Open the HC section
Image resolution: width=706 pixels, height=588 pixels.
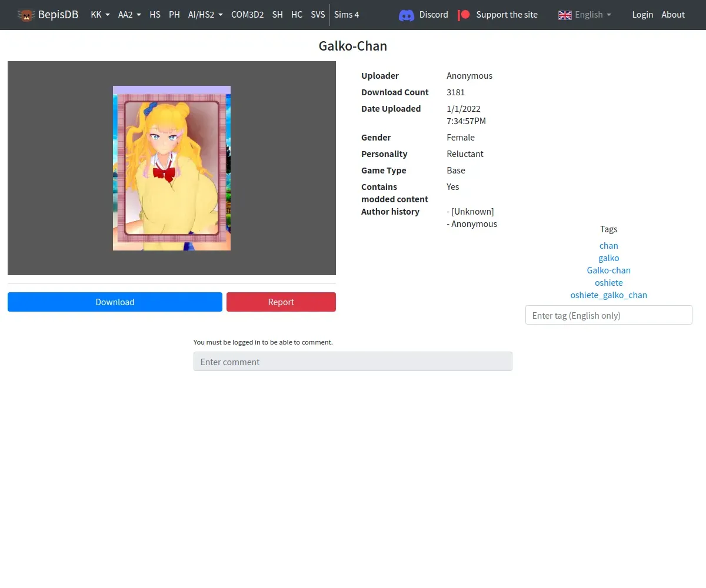pos(297,15)
